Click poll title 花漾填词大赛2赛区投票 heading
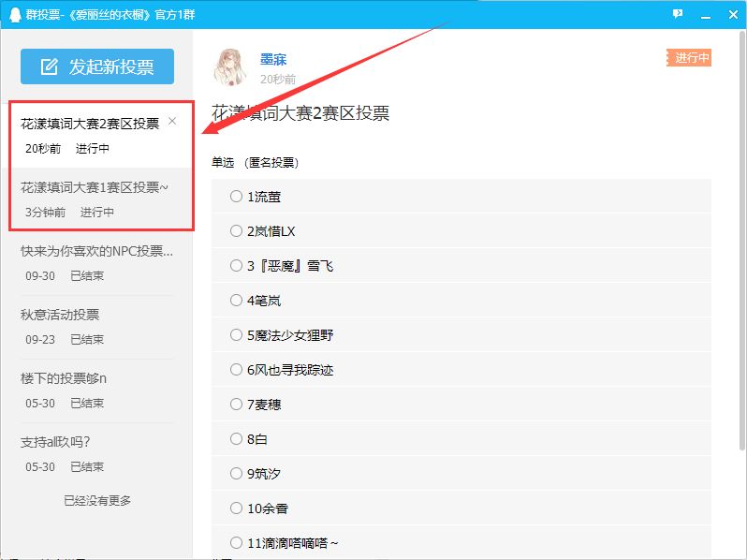The width and height of the screenshot is (747, 560). (x=300, y=113)
